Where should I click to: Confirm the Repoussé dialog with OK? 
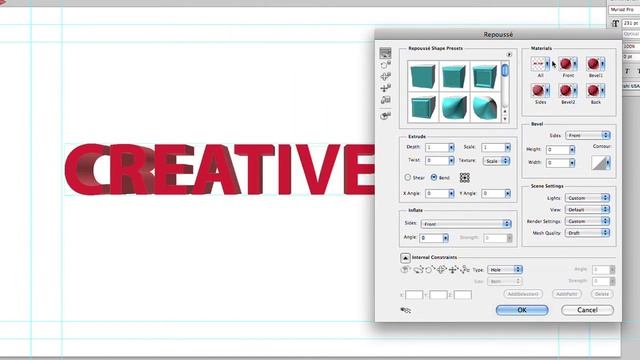522,310
